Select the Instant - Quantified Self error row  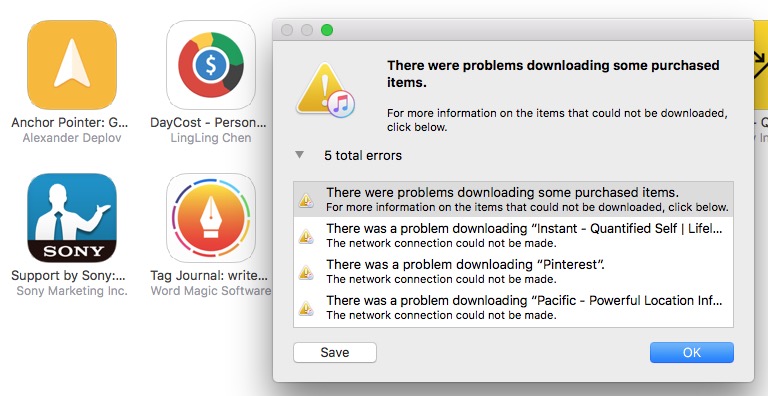[513, 235]
